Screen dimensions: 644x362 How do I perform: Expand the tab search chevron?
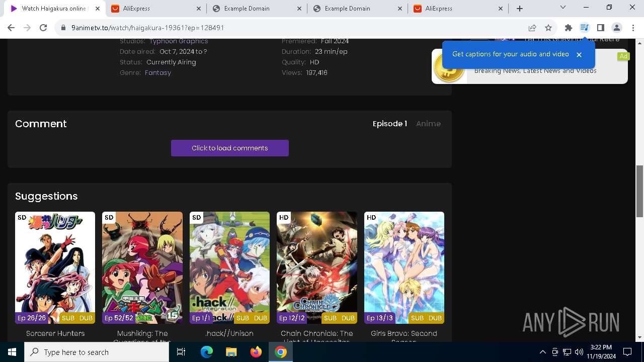pyautogui.click(x=563, y=7)
